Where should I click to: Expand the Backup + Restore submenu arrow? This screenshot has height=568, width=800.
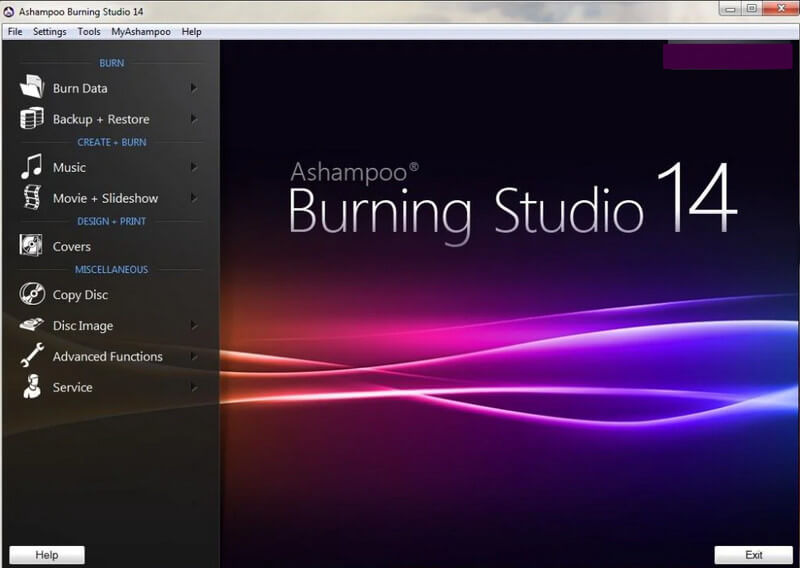(193, 118)
